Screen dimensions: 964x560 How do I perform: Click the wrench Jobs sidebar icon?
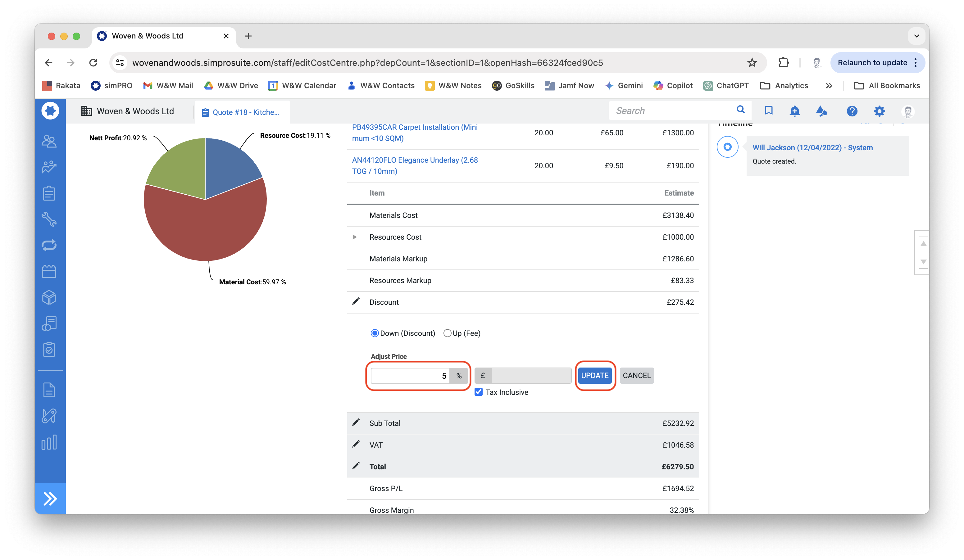(x=49, y=219)
